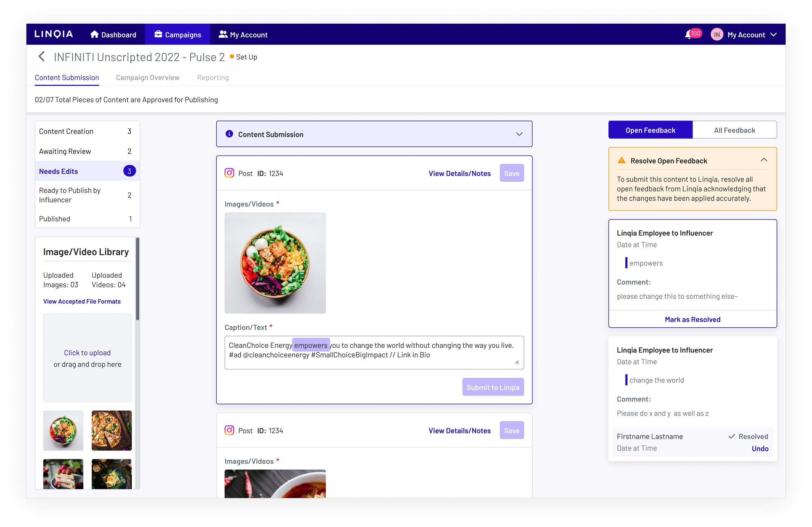The image size is (812, 527).
Task: Click the warning icon in Resolve Open Feedback
Action: (622, 160)
